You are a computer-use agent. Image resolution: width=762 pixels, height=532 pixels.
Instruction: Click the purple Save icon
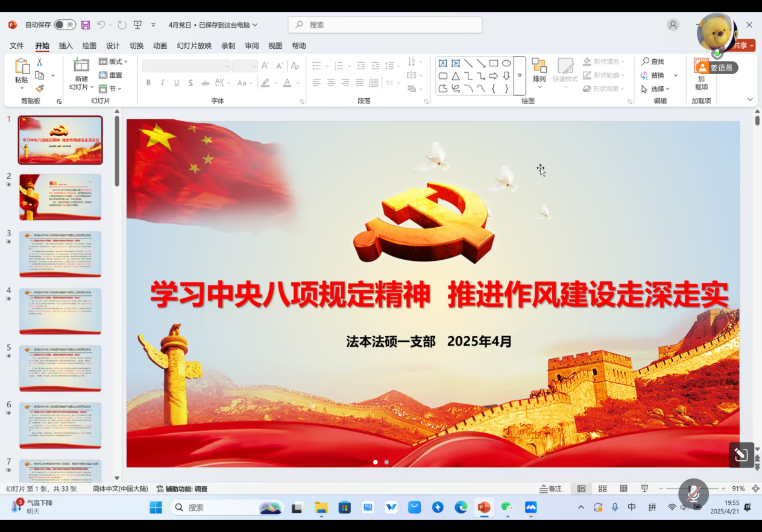[86, 25]
